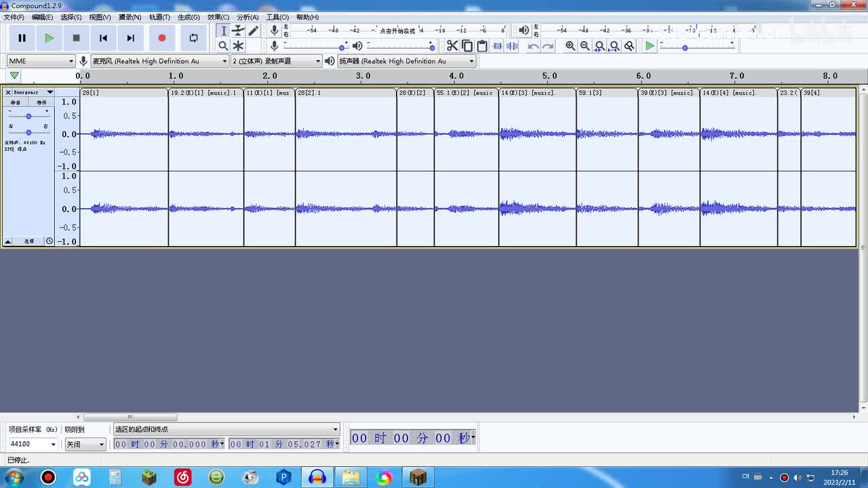Open the 工具(O) menu
868x488 pixels.
click(277, 17)
